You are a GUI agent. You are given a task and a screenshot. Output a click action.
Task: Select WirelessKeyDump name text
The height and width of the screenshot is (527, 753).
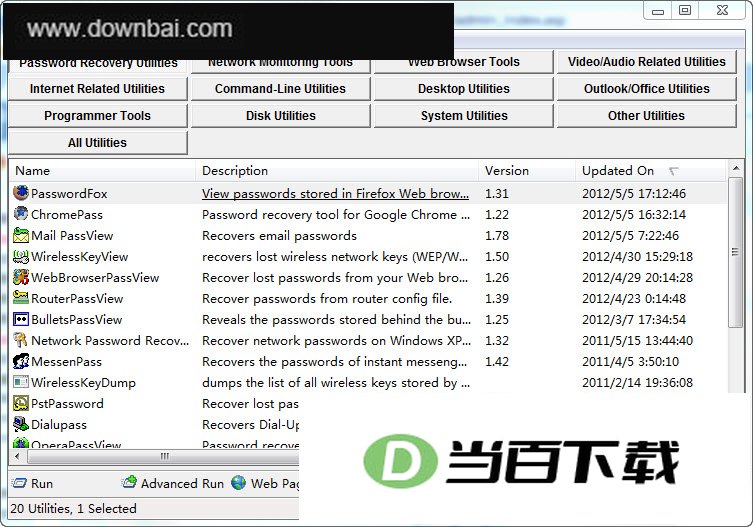(84, 383)
